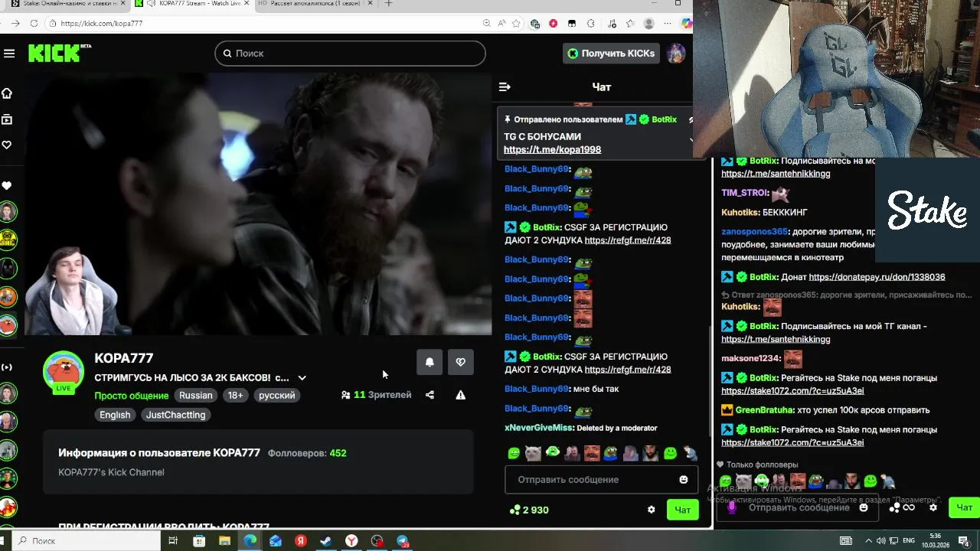Open the user profile avatar menu
The height and width of the screenshot is (551, 980).
coord(675,53)
